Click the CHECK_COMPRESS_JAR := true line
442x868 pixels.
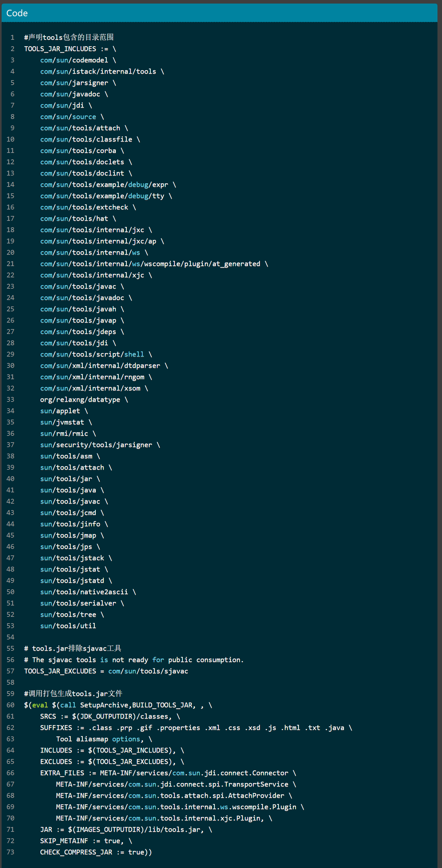(96, 852)
